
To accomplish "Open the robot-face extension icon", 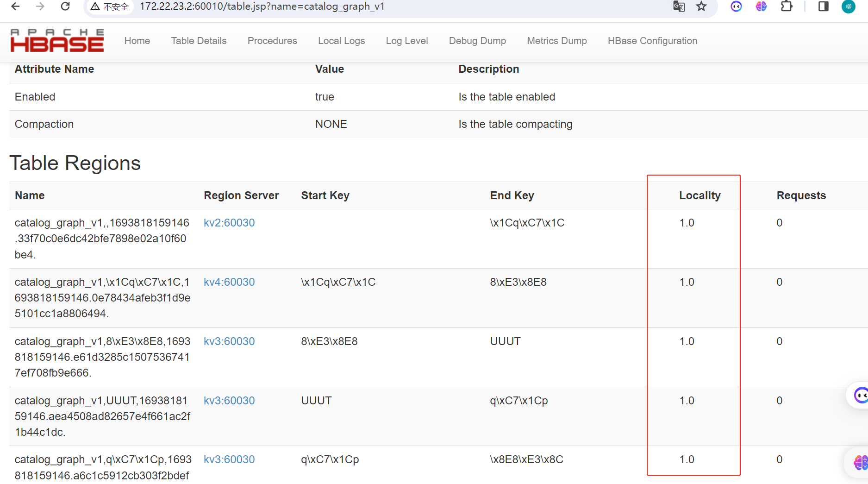I will [x=736, y=6].
